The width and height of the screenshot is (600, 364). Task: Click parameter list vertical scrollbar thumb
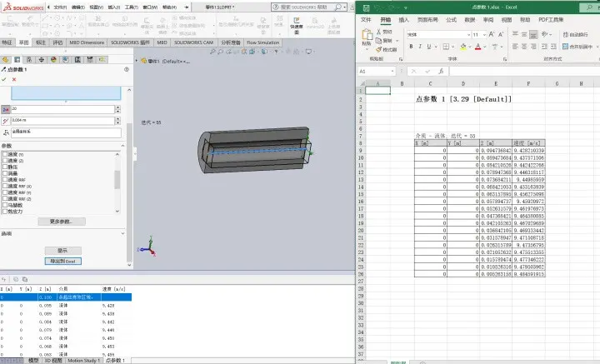117,180
